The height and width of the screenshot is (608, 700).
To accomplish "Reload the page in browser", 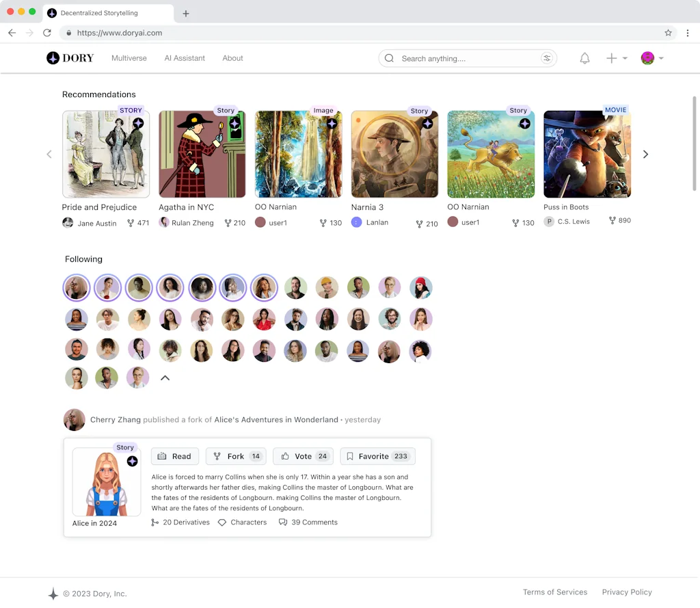I will point(47,33).
